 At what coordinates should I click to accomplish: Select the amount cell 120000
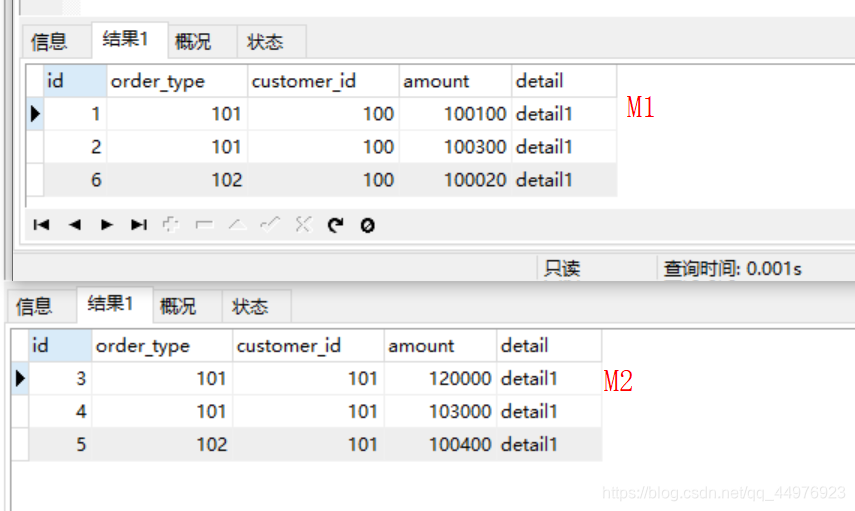coord(441,378)
